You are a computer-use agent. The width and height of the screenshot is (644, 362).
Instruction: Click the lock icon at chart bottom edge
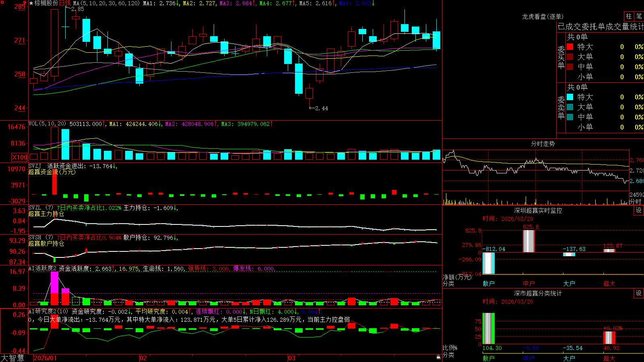pyautogui.click(x=438, y=357)
